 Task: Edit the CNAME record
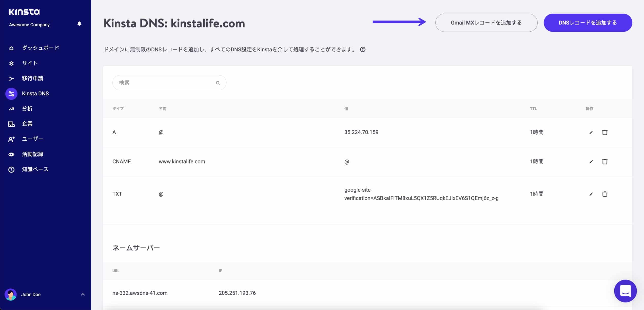(x=591, y=162)
